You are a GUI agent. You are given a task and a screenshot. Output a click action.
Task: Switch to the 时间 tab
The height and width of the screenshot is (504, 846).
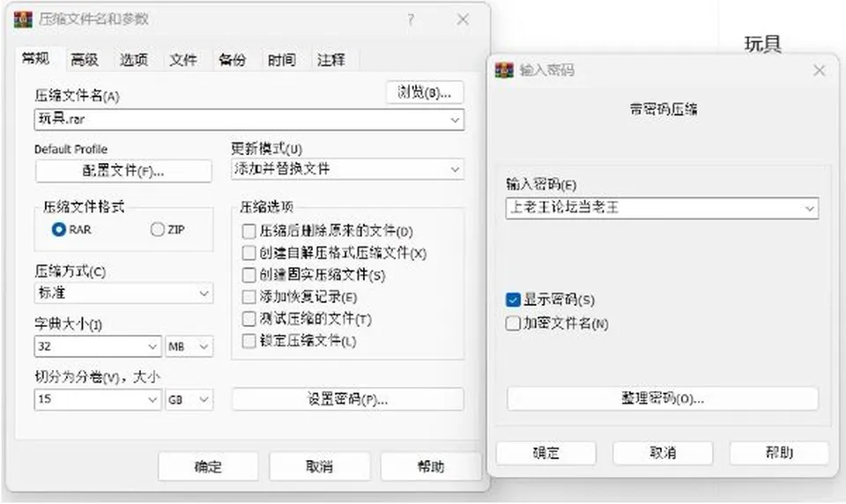[282, 60]
